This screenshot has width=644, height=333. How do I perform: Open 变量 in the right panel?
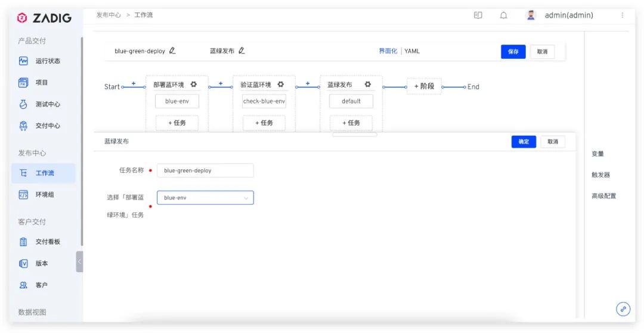tap(597, 154)
